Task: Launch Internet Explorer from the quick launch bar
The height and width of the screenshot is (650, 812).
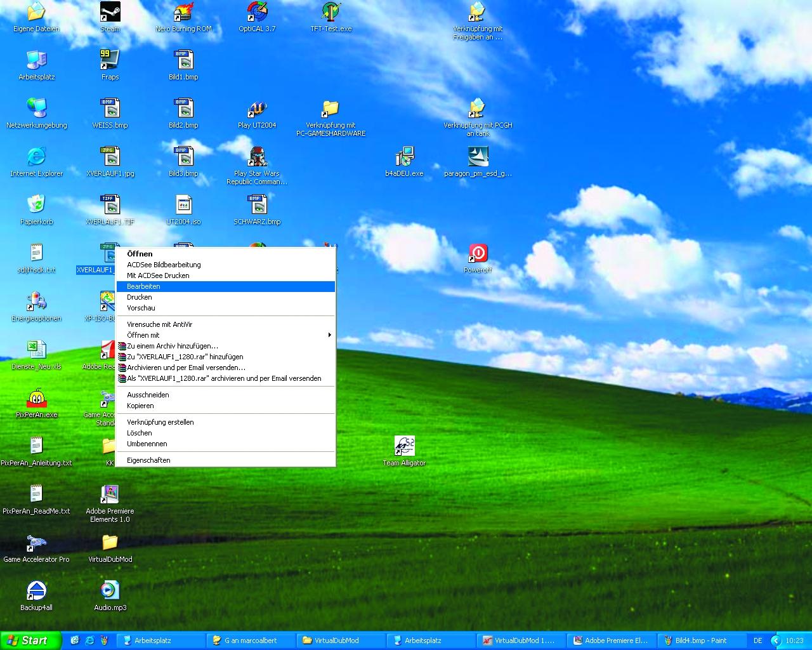Action: point(89,640)
